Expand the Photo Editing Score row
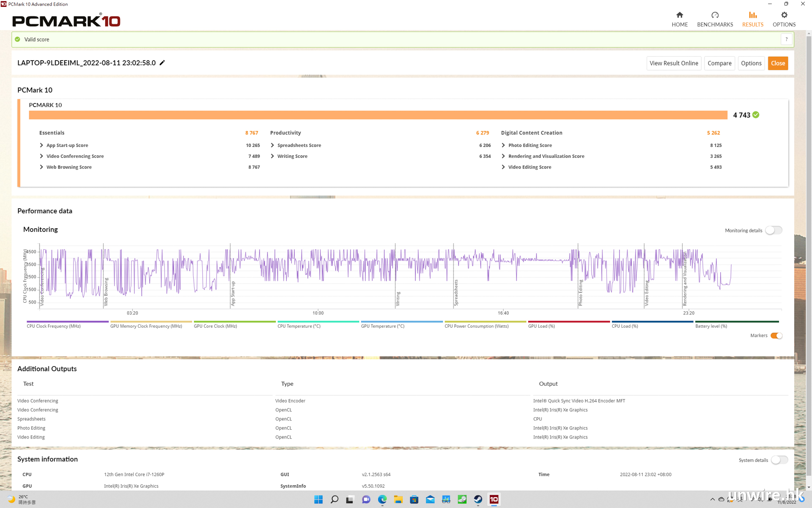The image size is (812, 508). click(x=503, y=145)
